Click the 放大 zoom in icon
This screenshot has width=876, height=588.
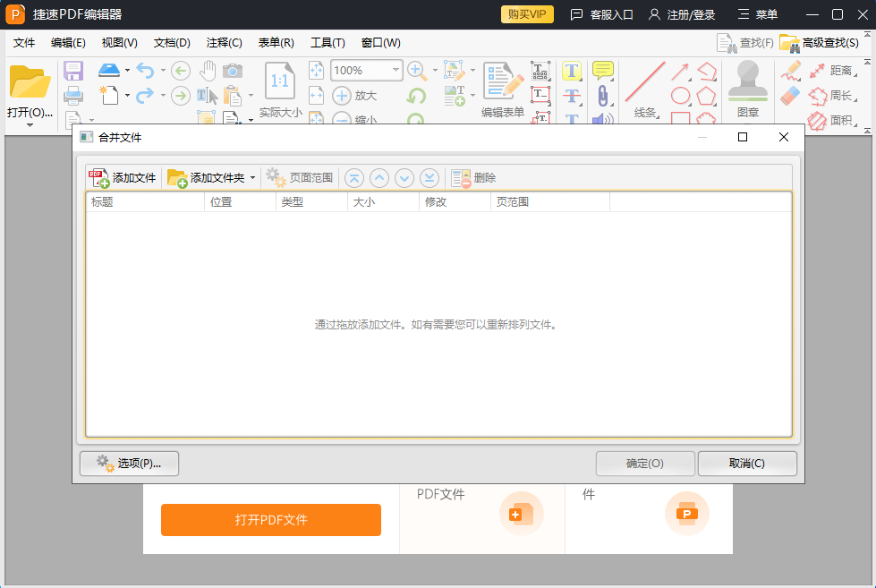tap(341, 96)
